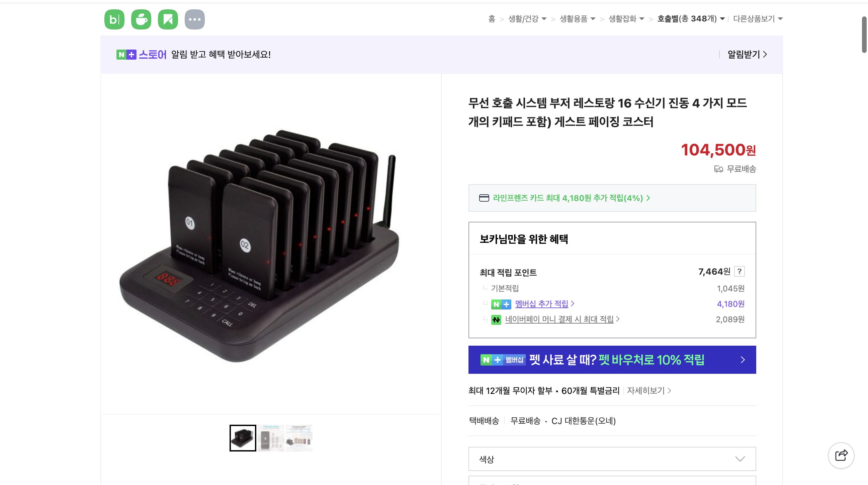
Task: Click the 멤버십 추가 적립 link
Action: click(x=542, y=303)
